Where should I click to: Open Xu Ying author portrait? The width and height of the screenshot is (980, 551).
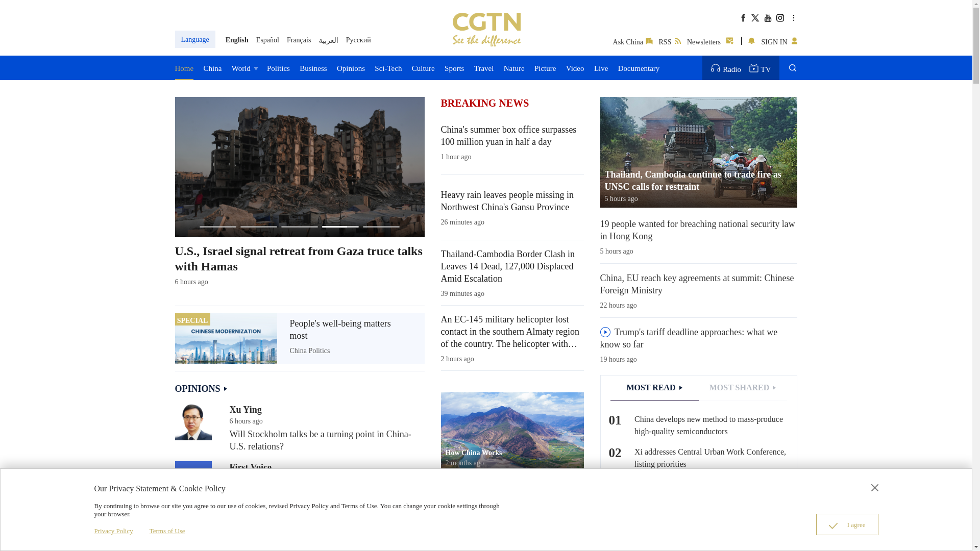point(193,422)
